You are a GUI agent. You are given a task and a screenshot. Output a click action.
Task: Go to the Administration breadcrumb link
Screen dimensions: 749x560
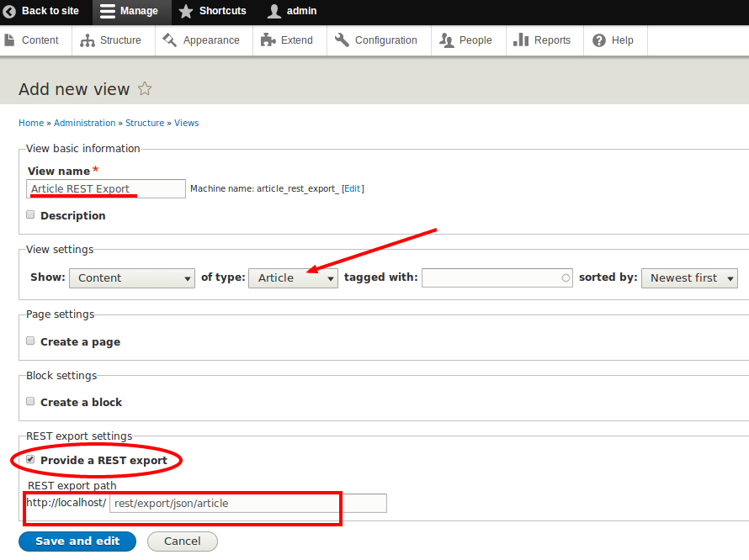[x=84, y=123]
